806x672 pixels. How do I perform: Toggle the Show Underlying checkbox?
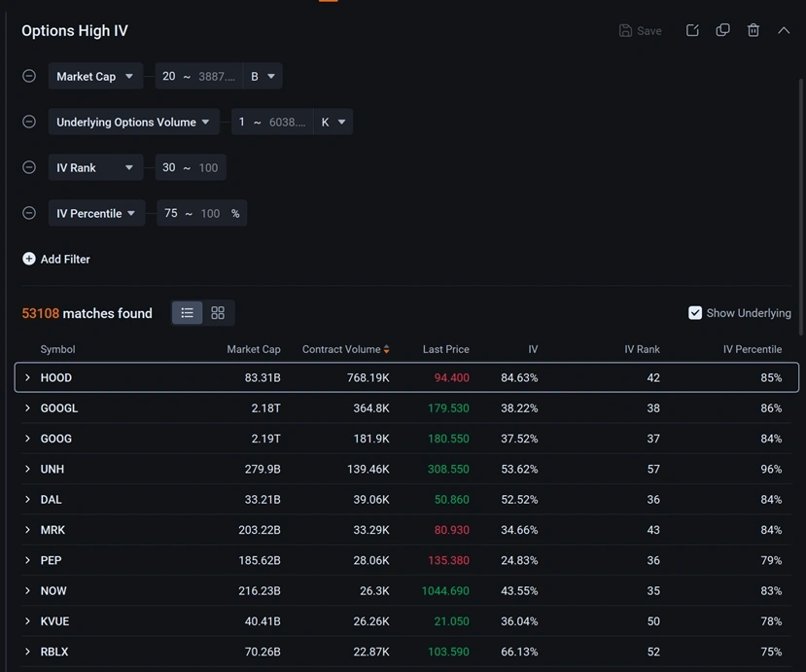[695, 312]
